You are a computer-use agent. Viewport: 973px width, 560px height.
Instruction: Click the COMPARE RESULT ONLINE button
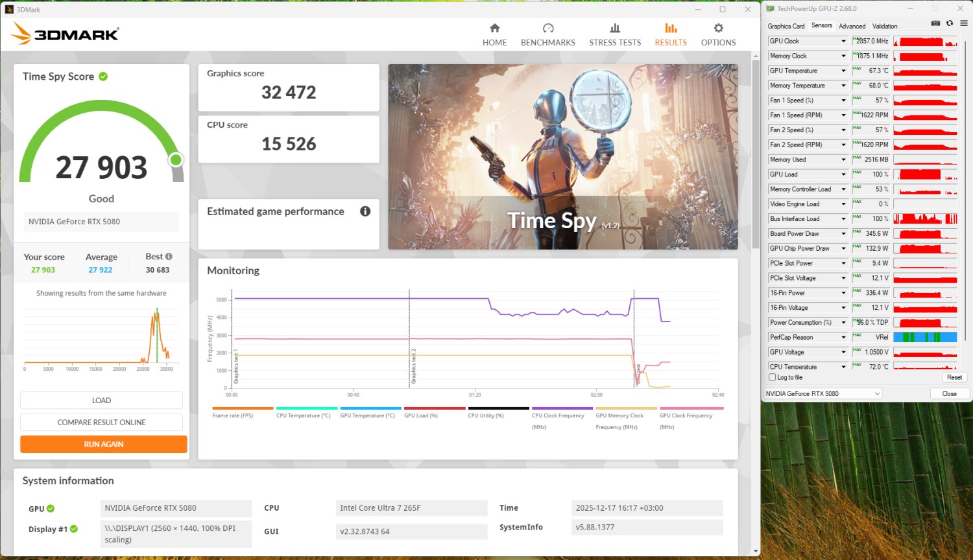(x=101, y=423)
